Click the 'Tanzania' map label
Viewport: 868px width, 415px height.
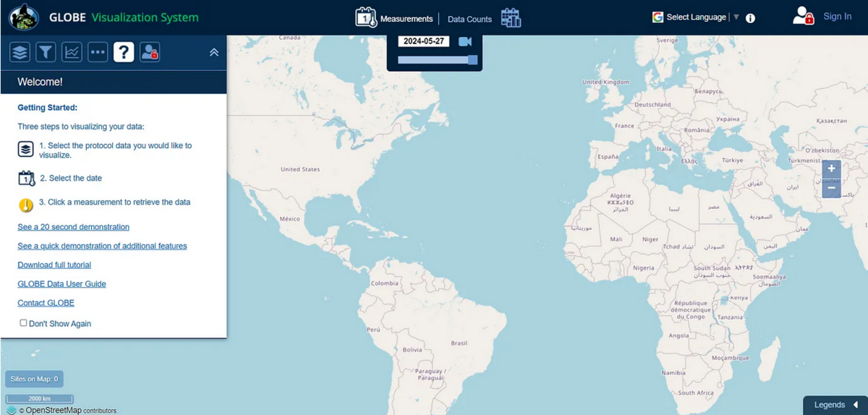click(x=731, y=317)
